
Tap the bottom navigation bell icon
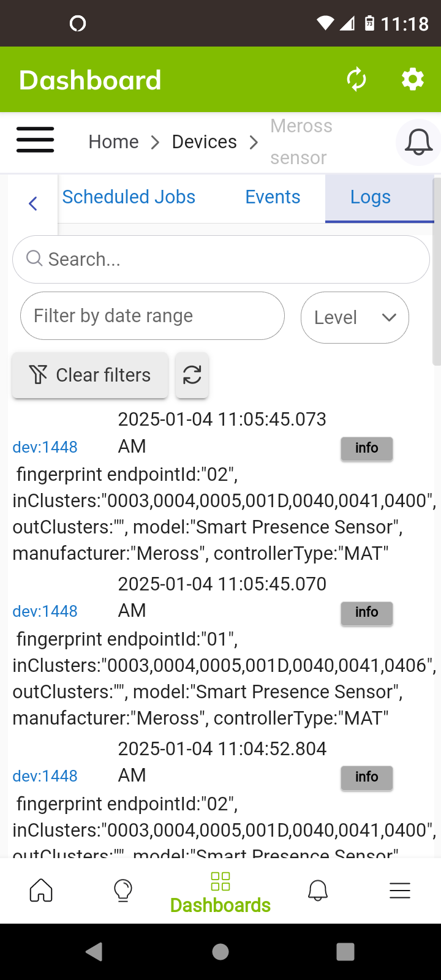(x=317, y=890)
